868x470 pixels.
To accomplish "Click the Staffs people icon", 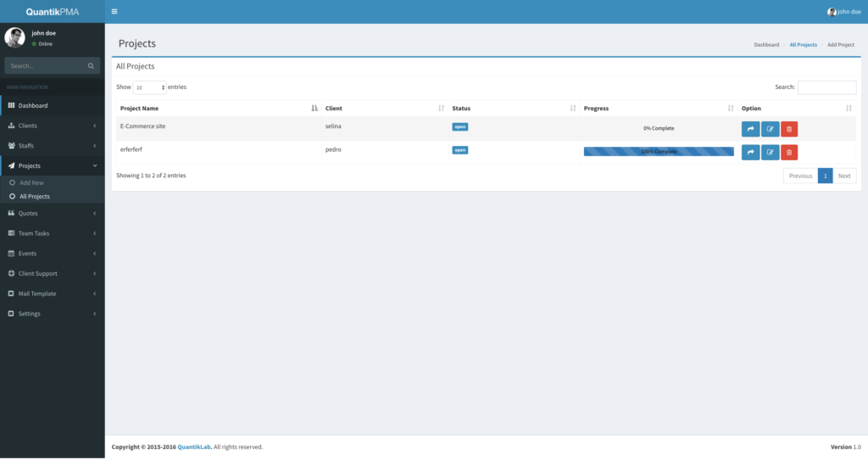I will tap(11, 146).
